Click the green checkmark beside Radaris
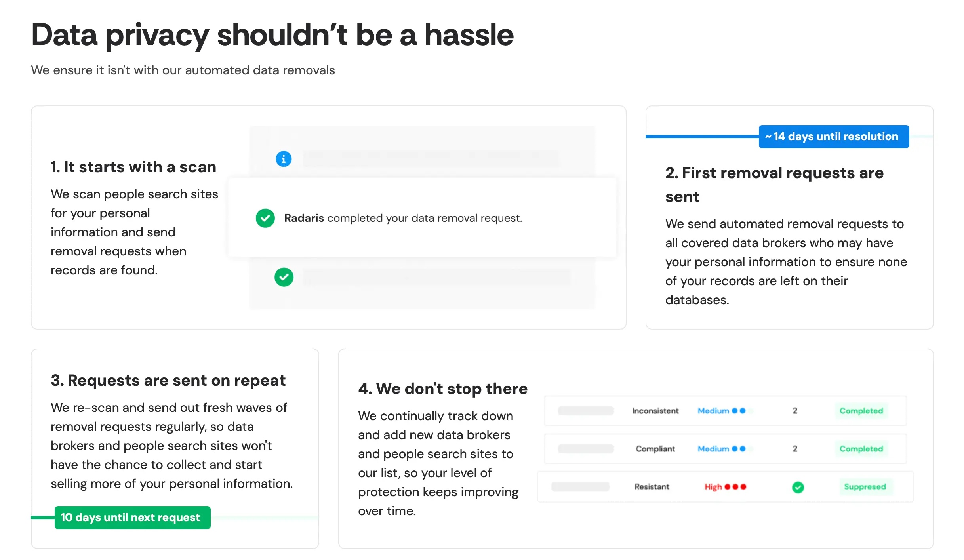The width and height of the screenshot is (964, 560). pyautogui.click(x=265, y=218)
